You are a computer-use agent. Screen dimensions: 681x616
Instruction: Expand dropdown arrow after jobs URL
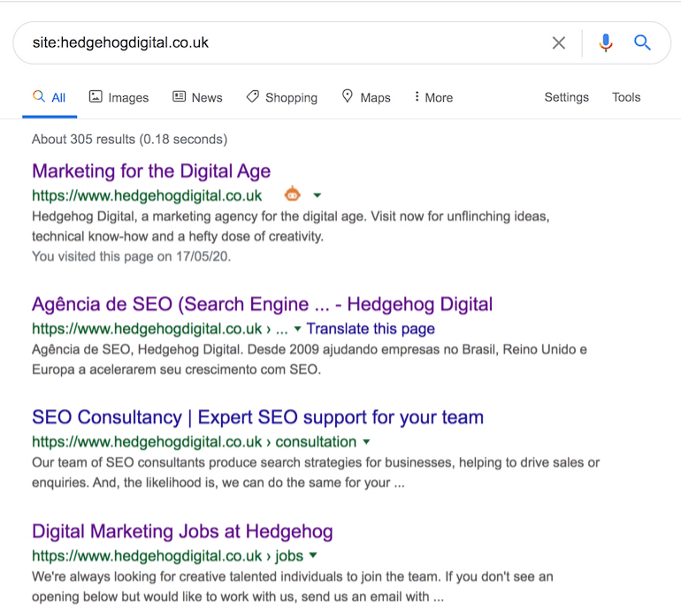[313, 555]
